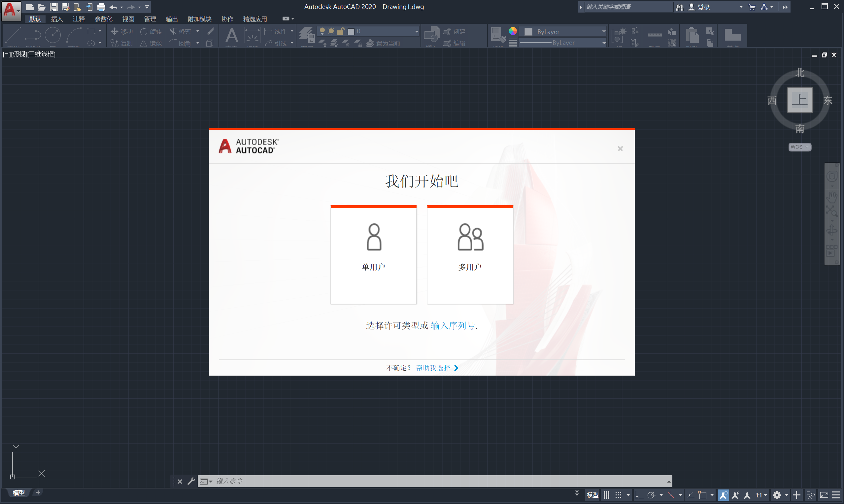The width and height of the screenshot is (844, 504).
Task: Click the Move (移动) tool
Action: point(121,31)
